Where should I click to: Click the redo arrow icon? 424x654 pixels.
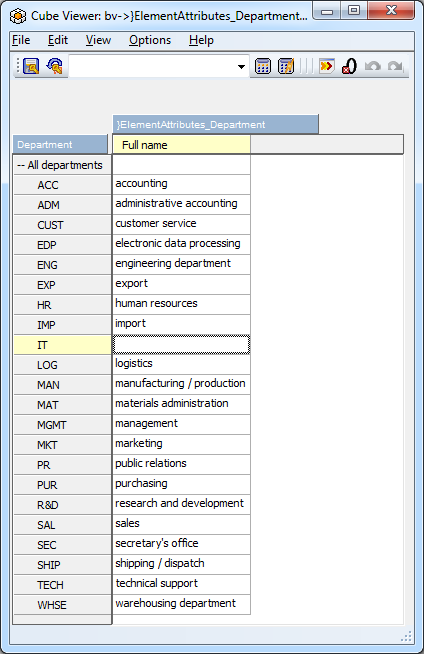pos(395,66)
